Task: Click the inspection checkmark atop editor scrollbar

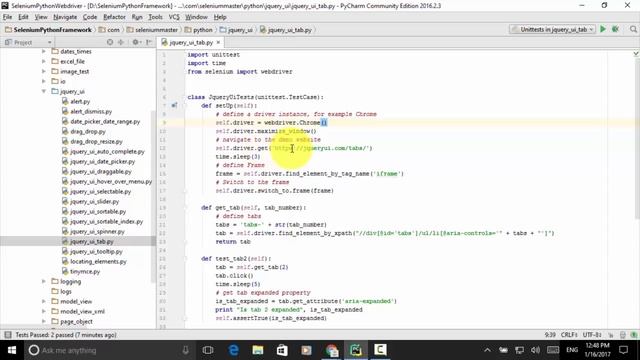Action: [636, 53]
